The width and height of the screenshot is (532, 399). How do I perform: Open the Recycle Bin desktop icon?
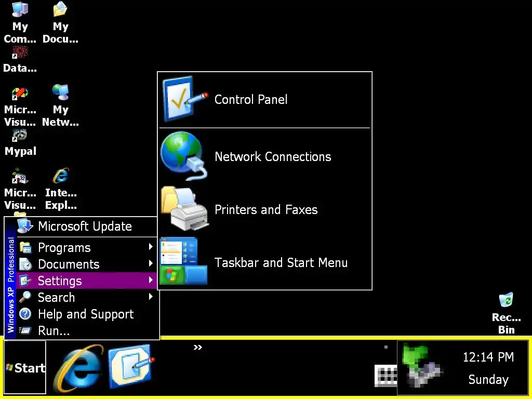(x=506, y=313)
